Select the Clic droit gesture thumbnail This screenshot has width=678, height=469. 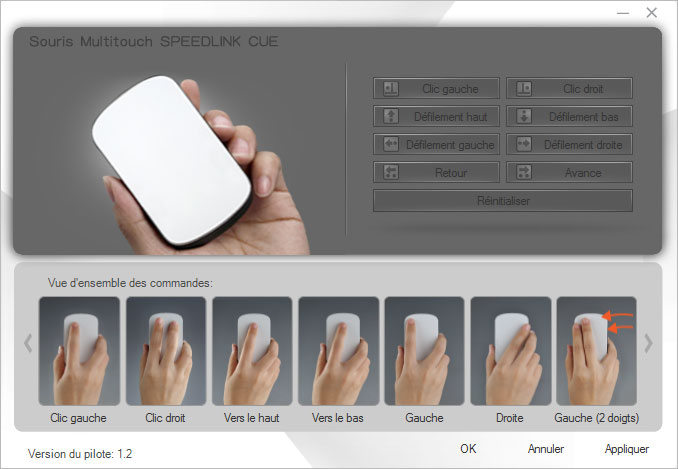(165, 350)
